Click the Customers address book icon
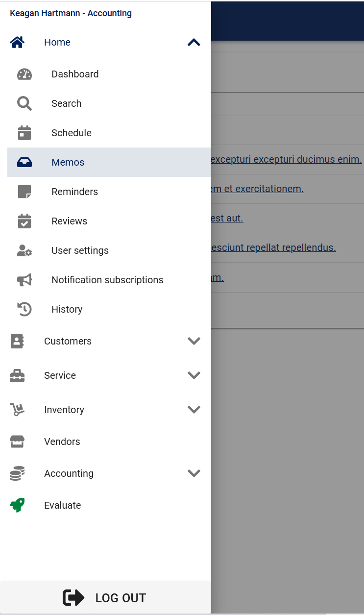This screenshot has height=615, width=364. (x=17, y=341)
